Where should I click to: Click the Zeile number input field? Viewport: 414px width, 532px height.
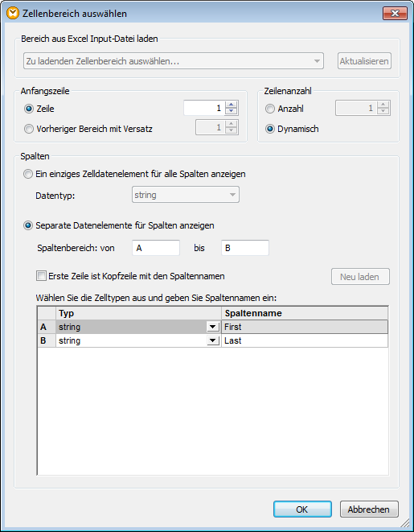[204, 108]
